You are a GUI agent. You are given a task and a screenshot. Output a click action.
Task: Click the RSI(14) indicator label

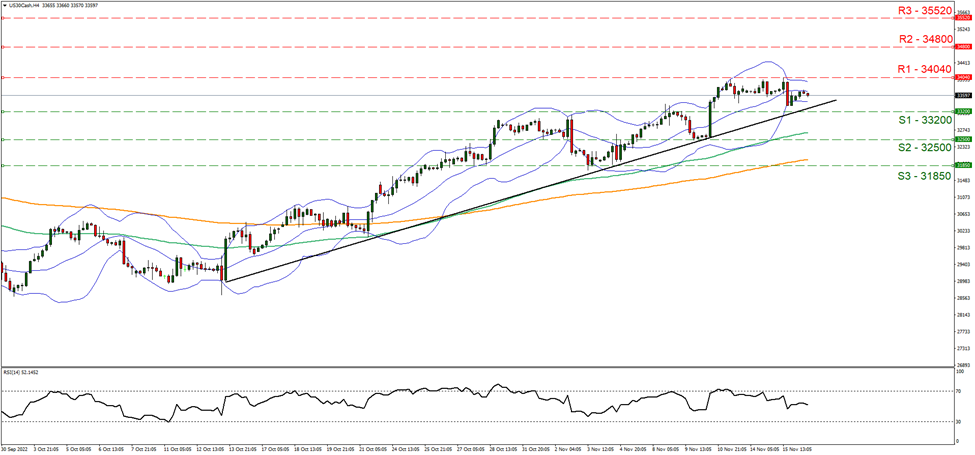[x=22, y=372]
